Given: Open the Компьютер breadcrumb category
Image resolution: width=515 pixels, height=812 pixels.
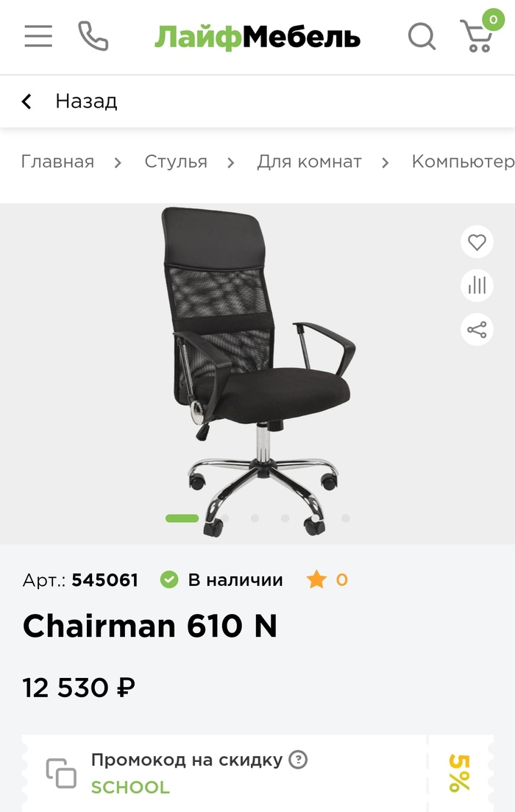Looking at the screenshot, I should 464,161.
